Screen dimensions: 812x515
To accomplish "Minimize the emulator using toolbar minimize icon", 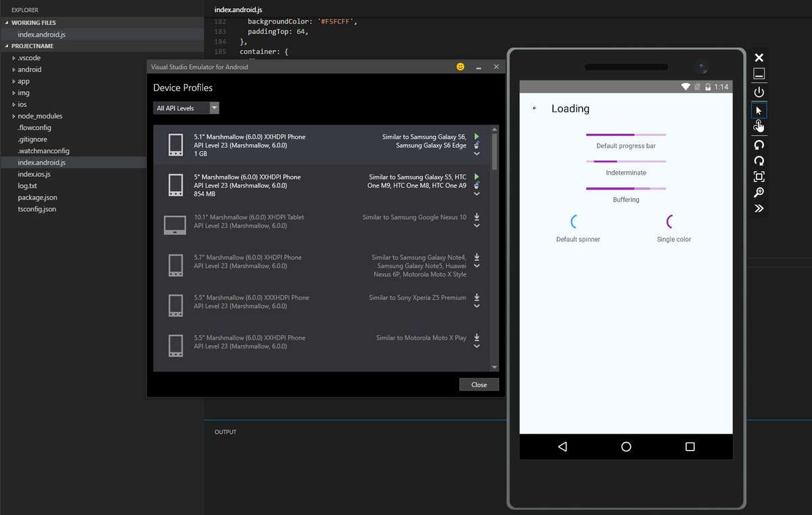I will click(x=759, y=74).
